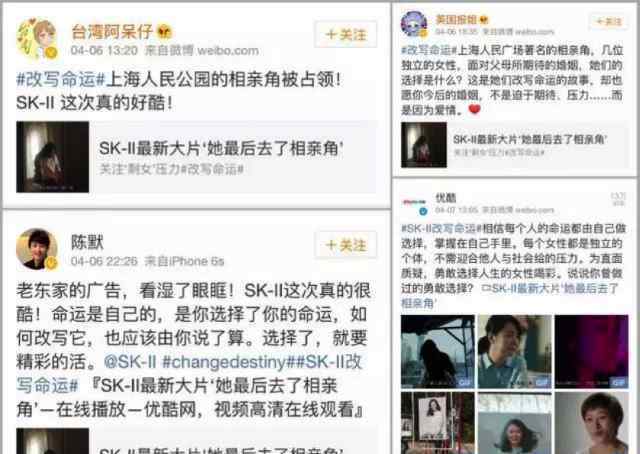Follow 台湾阿呆仔 with +关注 button

pos(345,34)
